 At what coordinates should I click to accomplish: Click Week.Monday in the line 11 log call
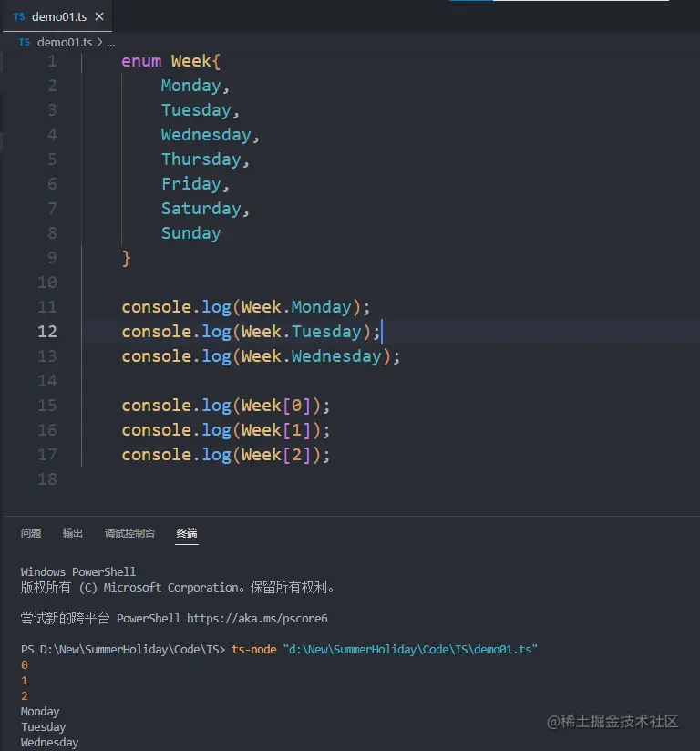click(x=296, y=307)
